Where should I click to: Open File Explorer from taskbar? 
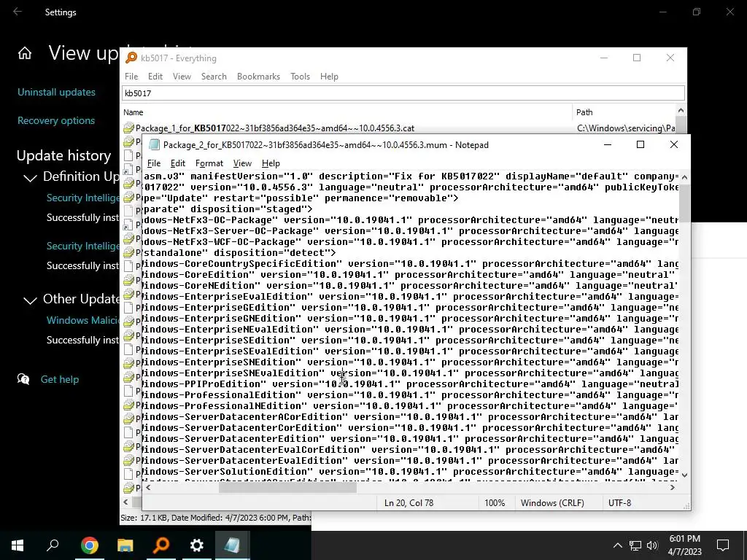pos(125,545)
